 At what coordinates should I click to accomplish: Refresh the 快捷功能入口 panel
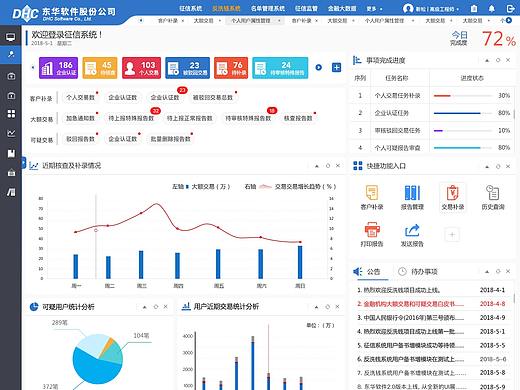tap(498, 166)
